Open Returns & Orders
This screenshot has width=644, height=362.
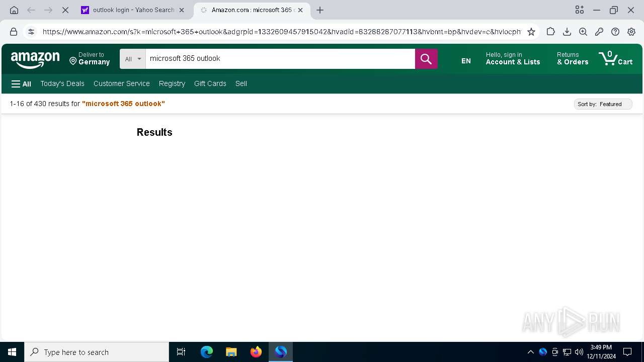[x=573, y=58]
